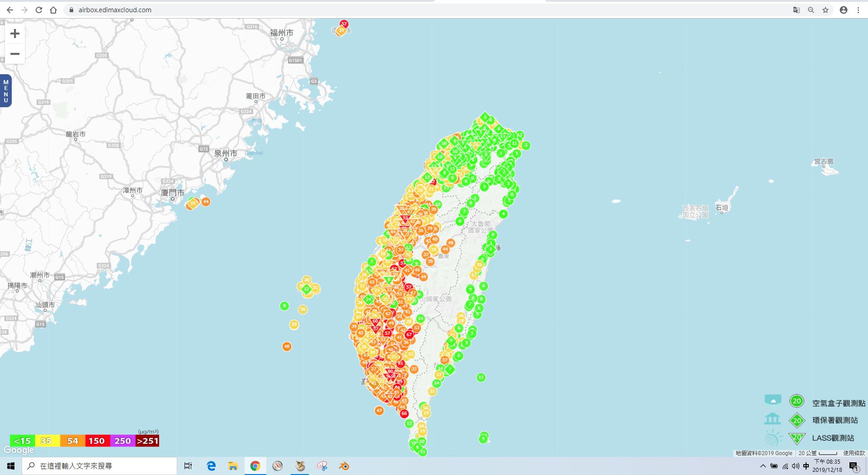The height and width of the screenshot is (475, 868).
Task: Click the LASS觀測站 legend label
Action: (x=833, y=438)
